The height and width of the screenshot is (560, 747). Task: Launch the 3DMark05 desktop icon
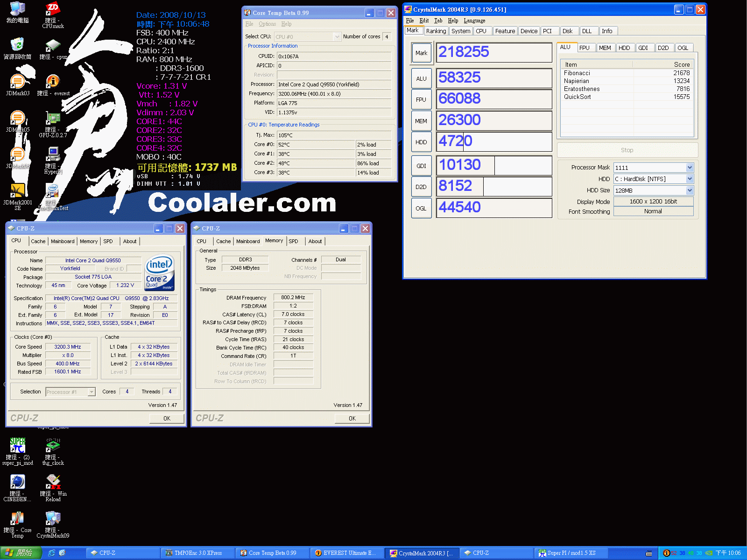point(18,121)
